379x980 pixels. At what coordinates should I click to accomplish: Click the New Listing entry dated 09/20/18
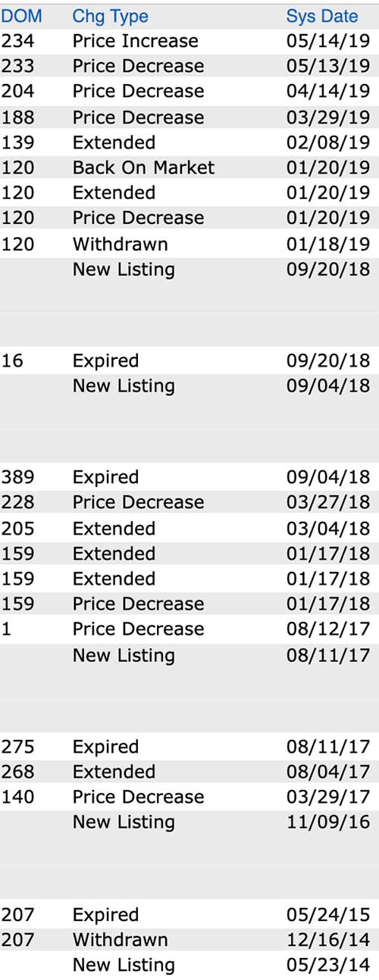[124, 270]
